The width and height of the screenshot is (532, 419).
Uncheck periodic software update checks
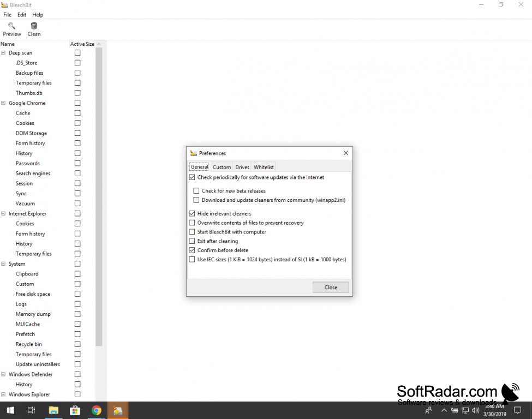192,177
